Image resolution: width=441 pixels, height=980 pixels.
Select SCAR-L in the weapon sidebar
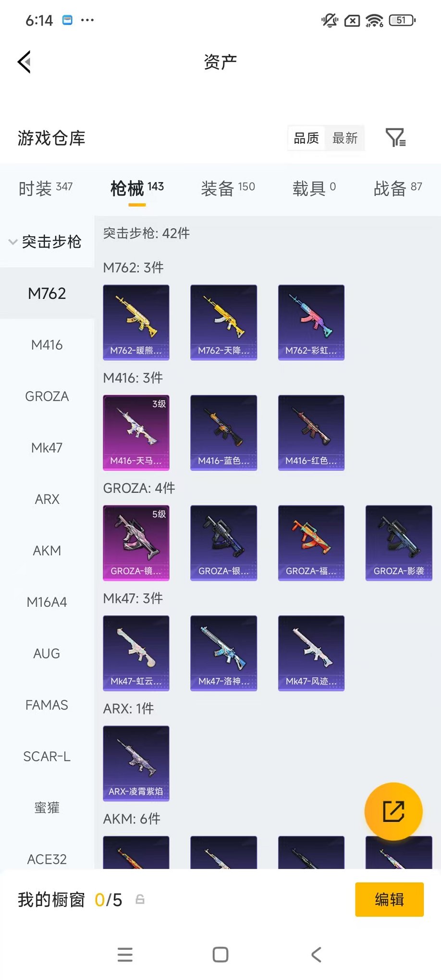[47, 757]
